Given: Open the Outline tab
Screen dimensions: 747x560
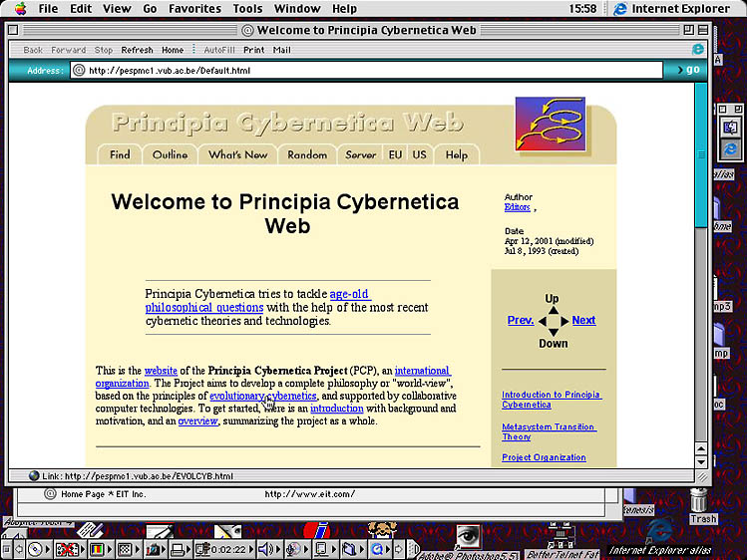Looking at the screenshot, I should click(x=171, y=154).
